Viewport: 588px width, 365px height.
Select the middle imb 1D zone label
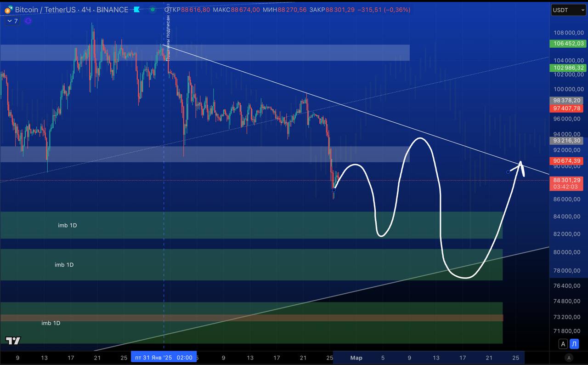pyautogui.click(x=64, y=265)
